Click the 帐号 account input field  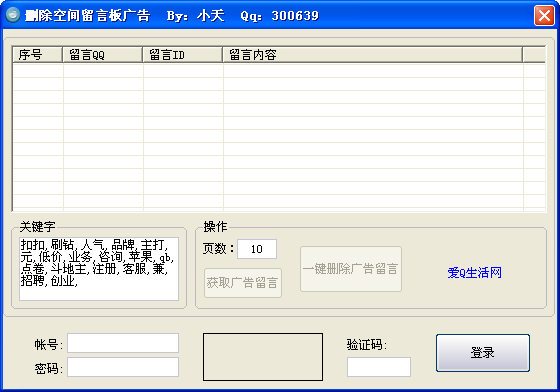point(123,343)
